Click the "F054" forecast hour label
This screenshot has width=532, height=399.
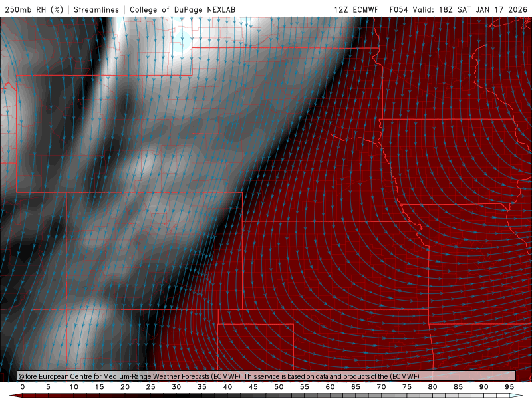[398, 9]
